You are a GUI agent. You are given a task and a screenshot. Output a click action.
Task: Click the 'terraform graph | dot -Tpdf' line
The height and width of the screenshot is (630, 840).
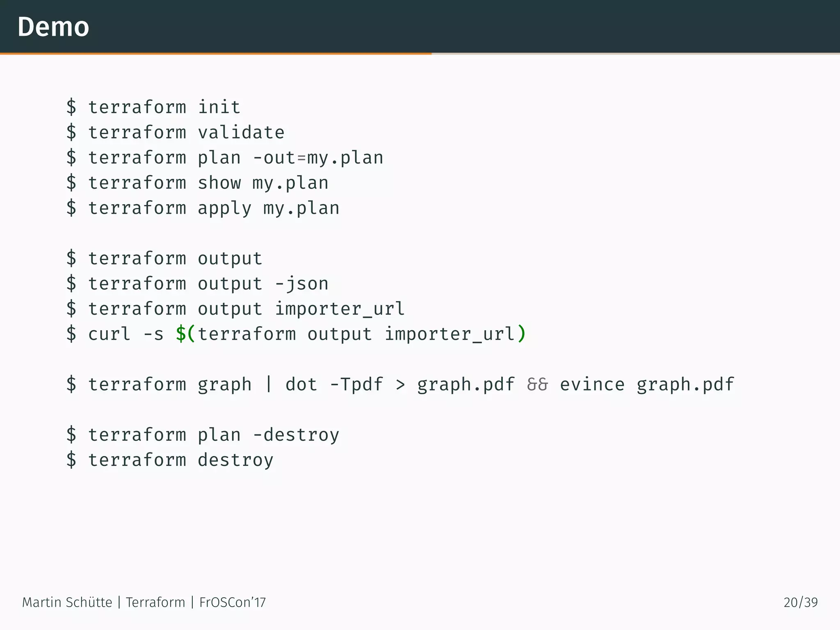400,385
